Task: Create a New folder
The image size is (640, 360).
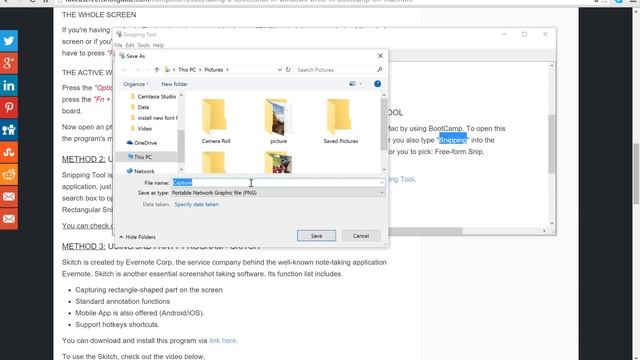Action: pyautogui.click(x=174, y=84)
